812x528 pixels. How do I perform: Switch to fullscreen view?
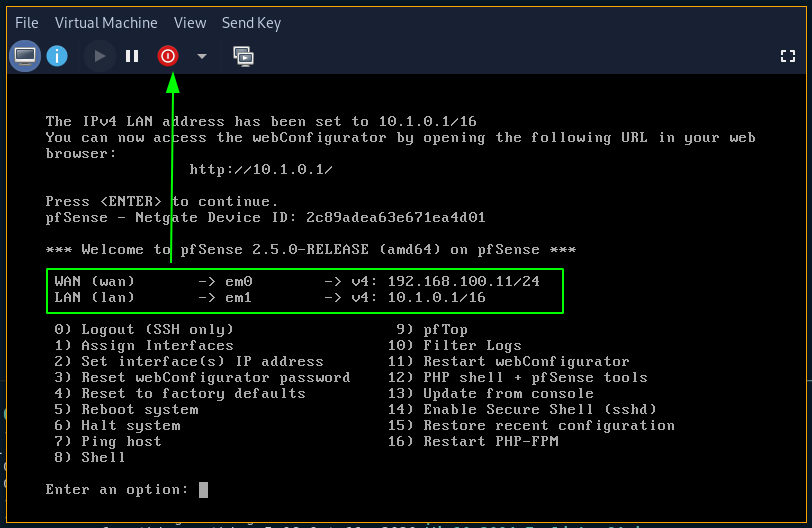tap(788, 56)
